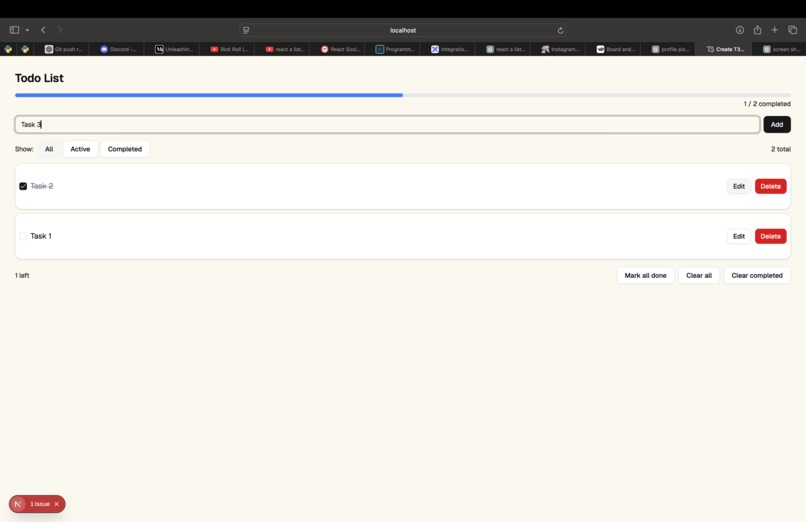
Task: Click the '1 left' text
Action: point(22,275)
